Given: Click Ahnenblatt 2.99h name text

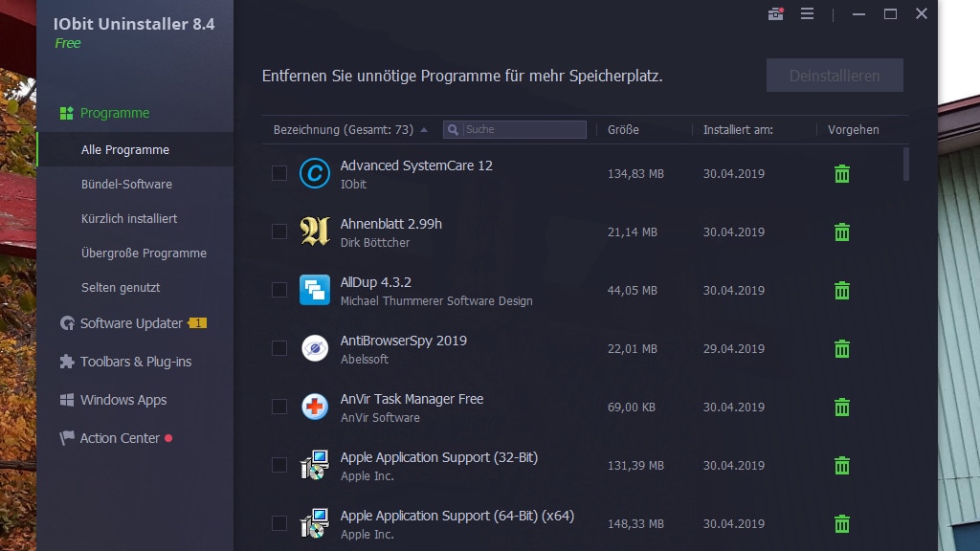Looking at the screenshot, I should (x=390, y=224).
